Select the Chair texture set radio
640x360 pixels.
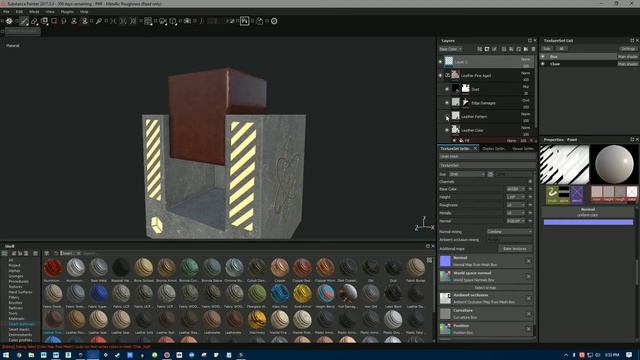tap(543, 64)
